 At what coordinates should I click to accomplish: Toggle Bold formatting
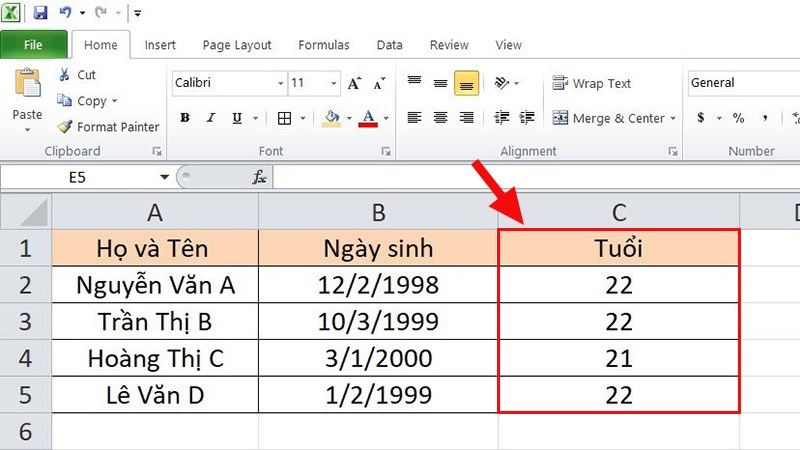(185, 118)
